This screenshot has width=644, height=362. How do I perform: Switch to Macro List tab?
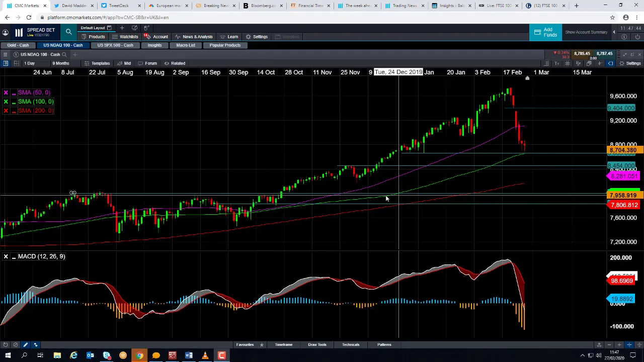coord(186,45)
